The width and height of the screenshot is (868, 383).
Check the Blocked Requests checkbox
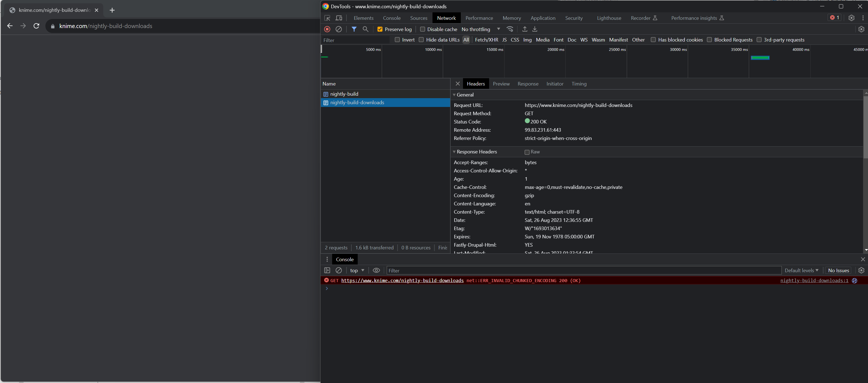(709, 40)
